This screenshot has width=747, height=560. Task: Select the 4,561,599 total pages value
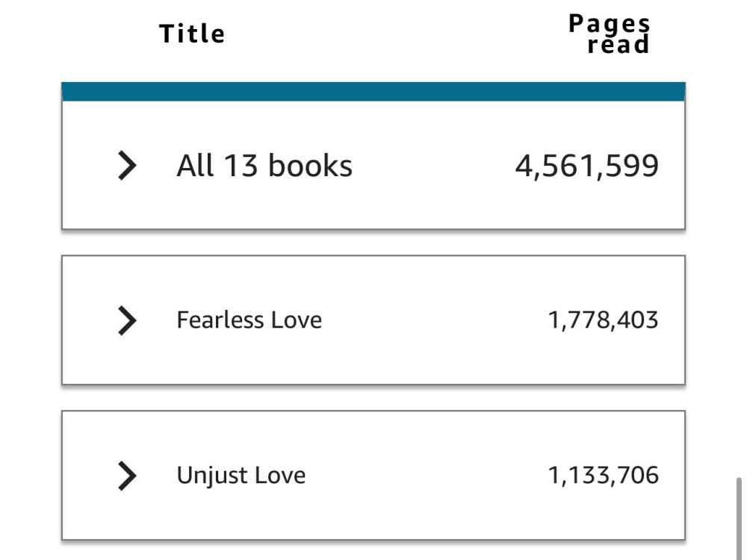tap(587, 167)
